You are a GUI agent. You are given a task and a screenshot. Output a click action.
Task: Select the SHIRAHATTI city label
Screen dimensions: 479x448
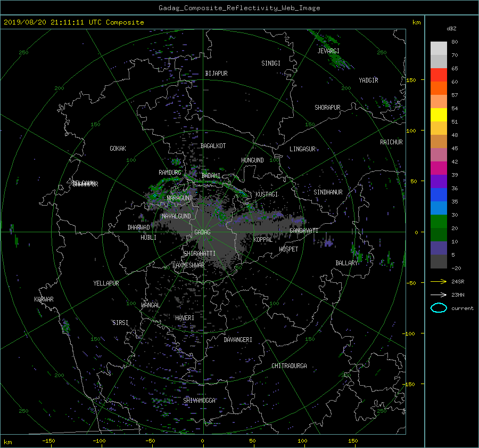[200, 254]
